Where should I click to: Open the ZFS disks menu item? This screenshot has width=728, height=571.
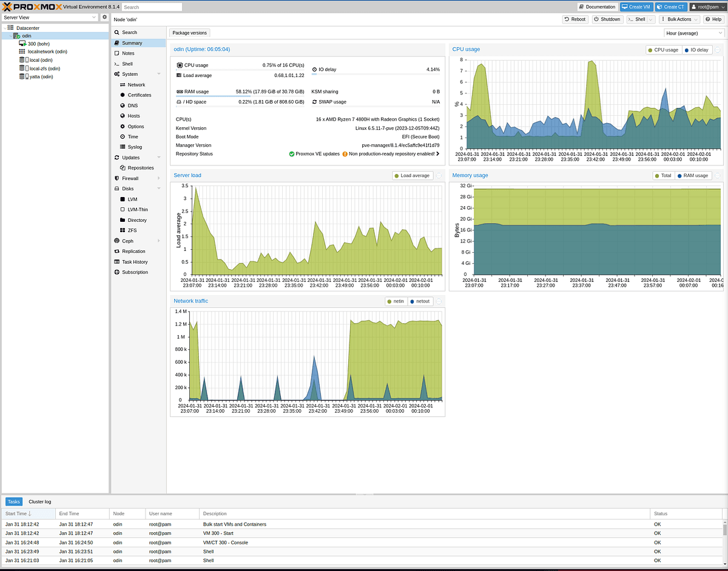[132, 230]
